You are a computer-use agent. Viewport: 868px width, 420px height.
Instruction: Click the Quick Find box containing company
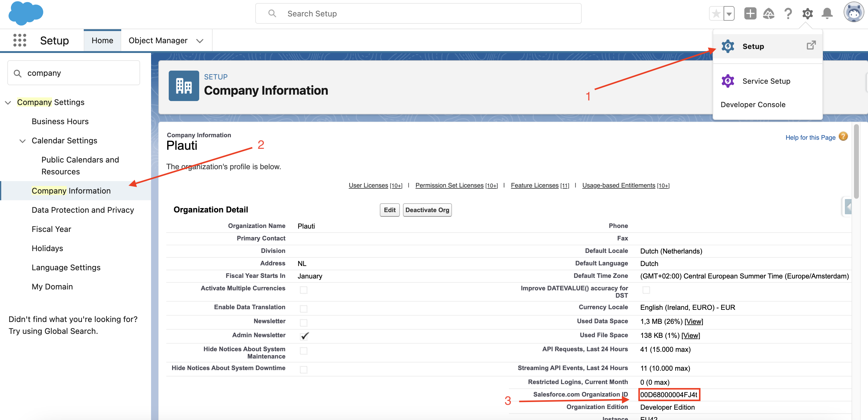73,73
